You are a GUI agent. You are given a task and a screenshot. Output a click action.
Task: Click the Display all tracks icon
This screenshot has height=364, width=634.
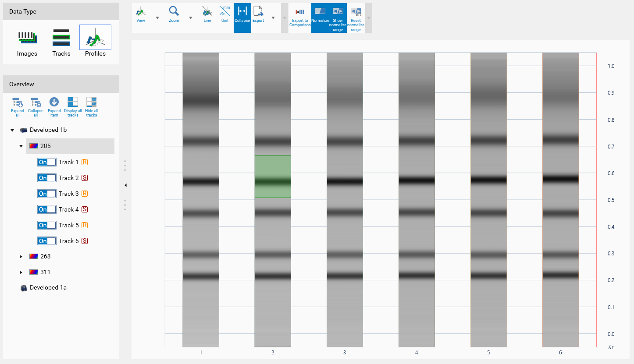point(73,106)
